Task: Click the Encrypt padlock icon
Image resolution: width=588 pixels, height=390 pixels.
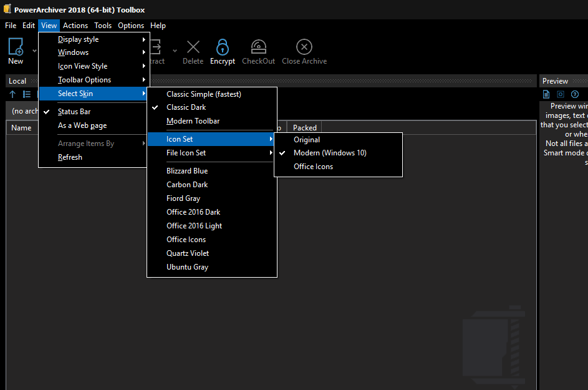Action: [x=223, y=47]
